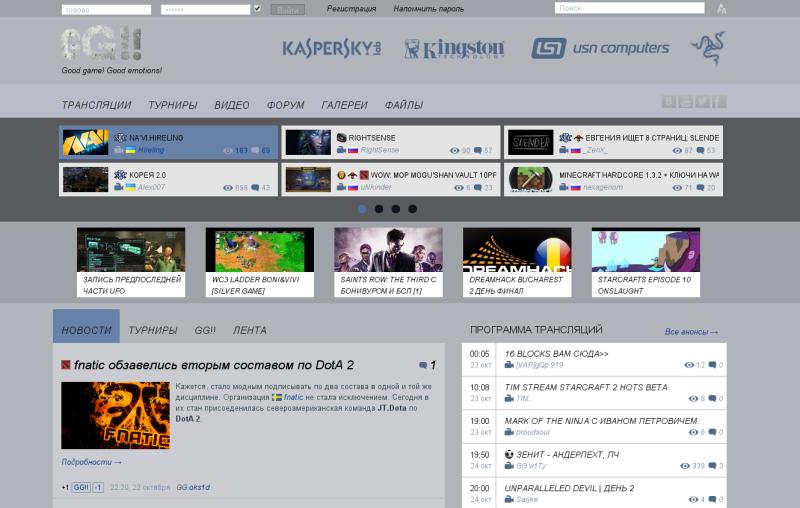Open the SLENDER stream thumbnail
The image size is (800, 508).
[531, 142]
